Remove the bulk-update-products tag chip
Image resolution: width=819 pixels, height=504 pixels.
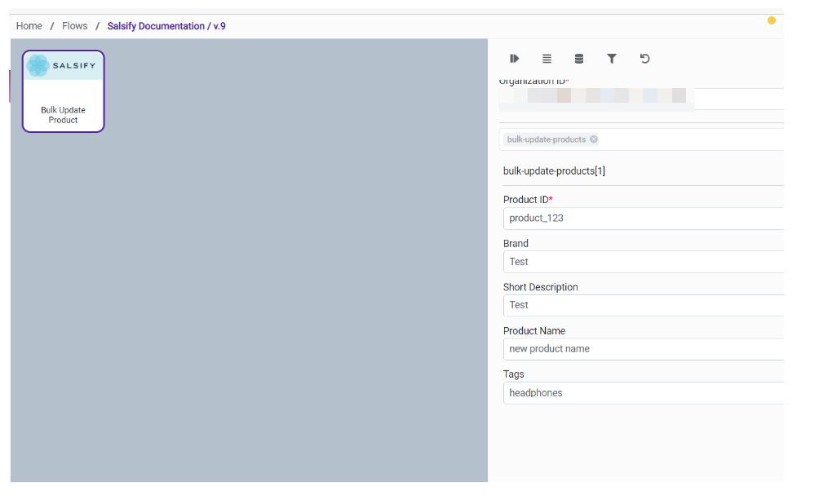594,139
